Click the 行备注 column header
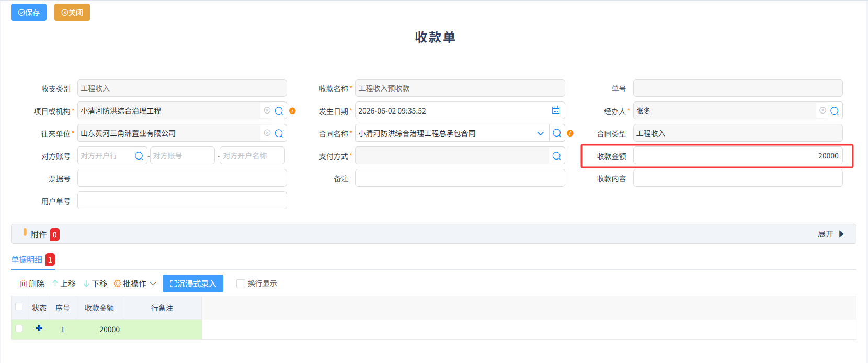The image size is (868, 363). pyautogui.click(x=162, y=308)
